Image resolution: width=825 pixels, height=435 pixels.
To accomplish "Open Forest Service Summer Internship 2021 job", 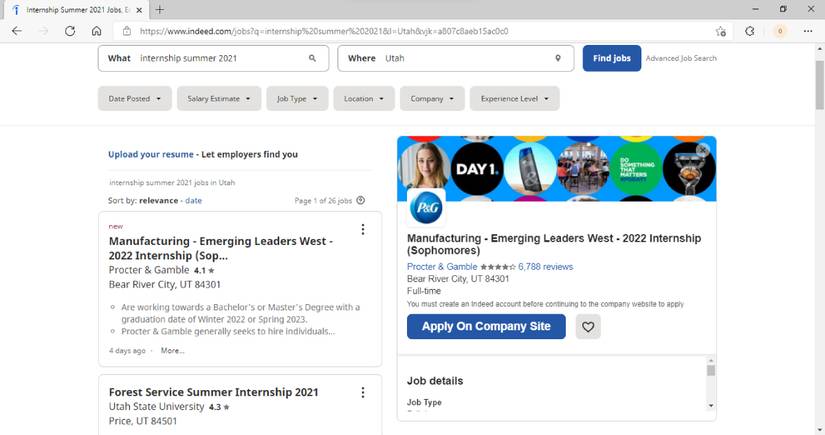I will (x=214, y=392).
